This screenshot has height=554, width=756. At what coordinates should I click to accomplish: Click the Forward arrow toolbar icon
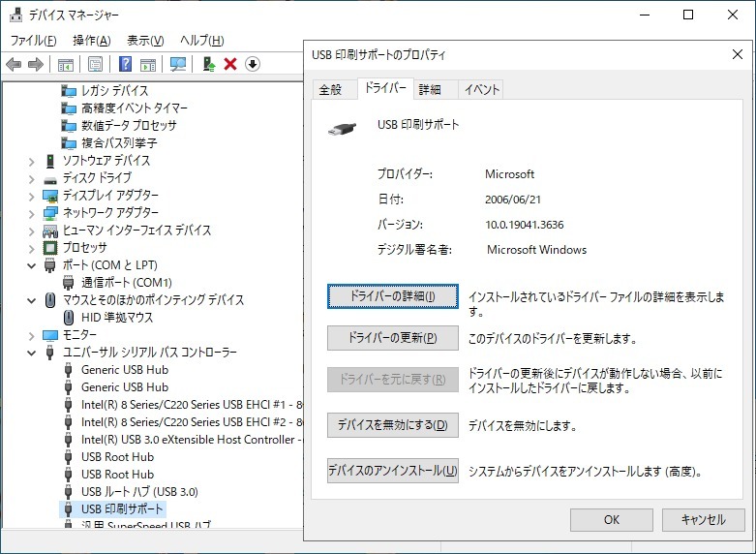tap(36, 64)
